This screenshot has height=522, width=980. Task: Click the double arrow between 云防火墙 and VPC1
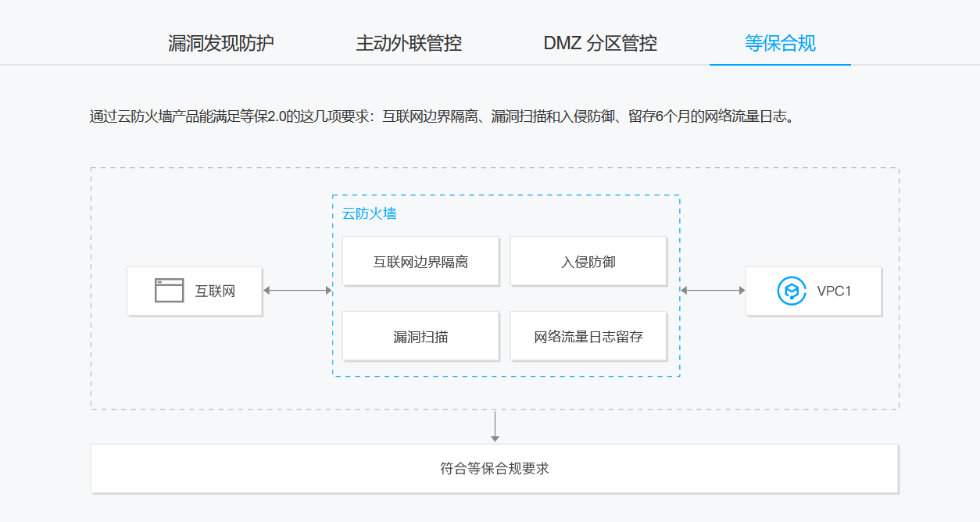[713, 291]
